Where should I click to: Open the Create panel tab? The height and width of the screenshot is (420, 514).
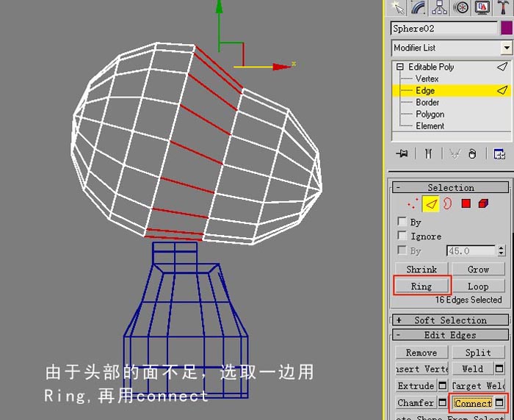(398, 7)
